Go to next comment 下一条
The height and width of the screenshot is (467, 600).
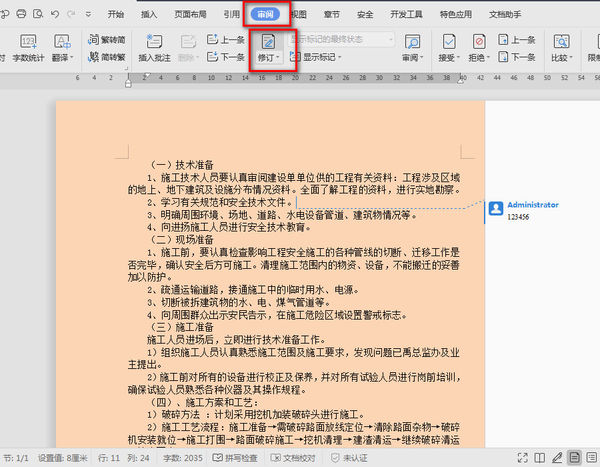click(x=225, y=57)
